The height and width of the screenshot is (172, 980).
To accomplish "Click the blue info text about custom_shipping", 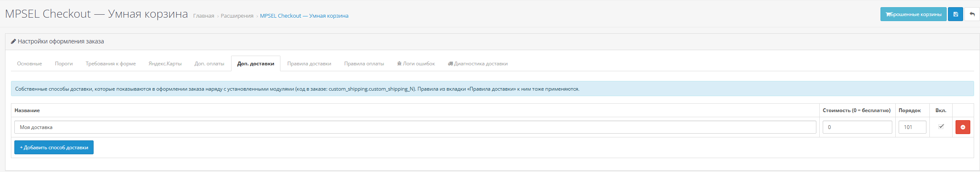I will [x=297, y=89].
